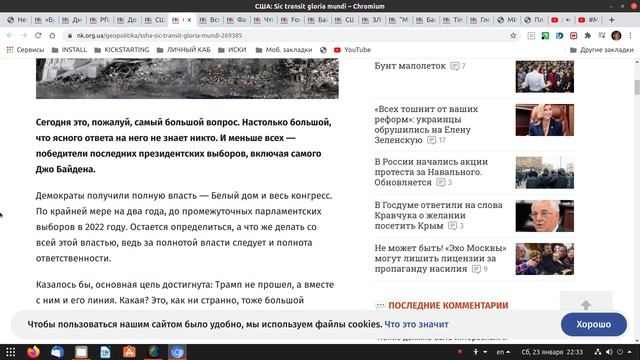
Task: Open the Навального protest article
Action: pos(431,172)
